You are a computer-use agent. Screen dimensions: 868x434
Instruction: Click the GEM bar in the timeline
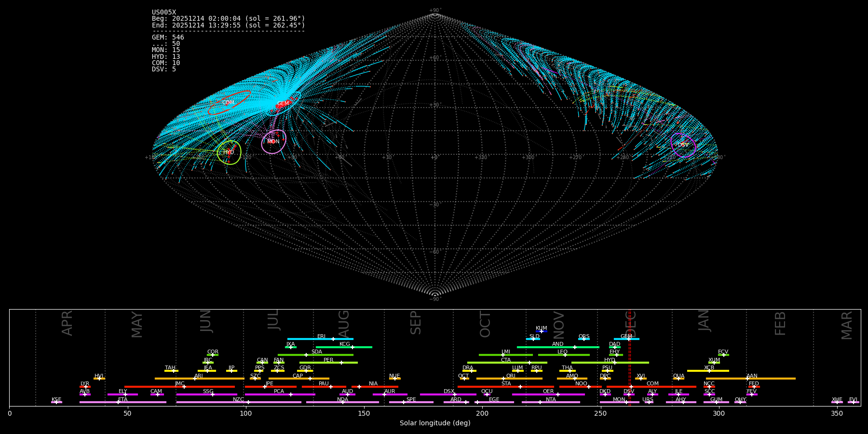coord(626,339)
